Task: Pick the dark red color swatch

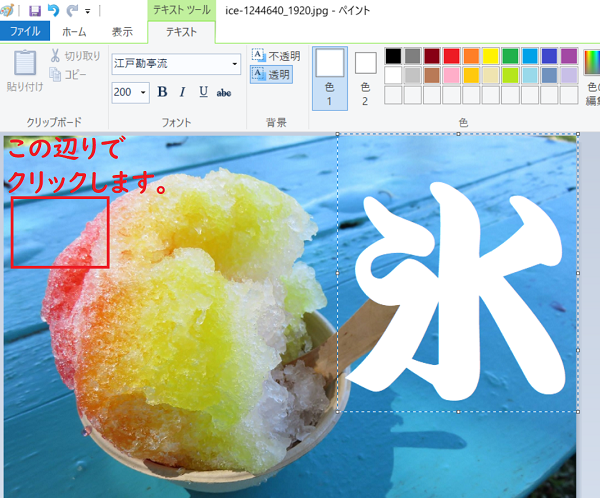Action: pyautogui.click(x=432, y=56)
